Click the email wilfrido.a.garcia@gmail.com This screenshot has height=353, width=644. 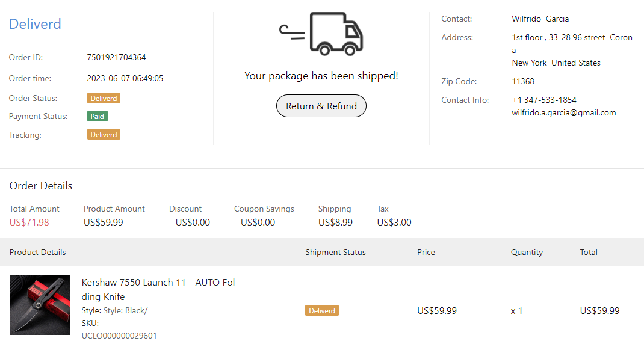[564, 112]
